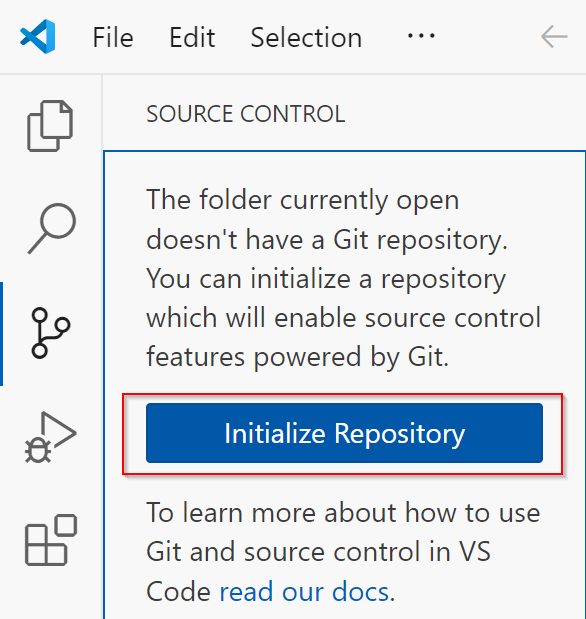Viewport: 586px width, 619px height.
Task: Click the 'To learn more' paragraph text
Action: pyautogui.click(x=343, y=552)
